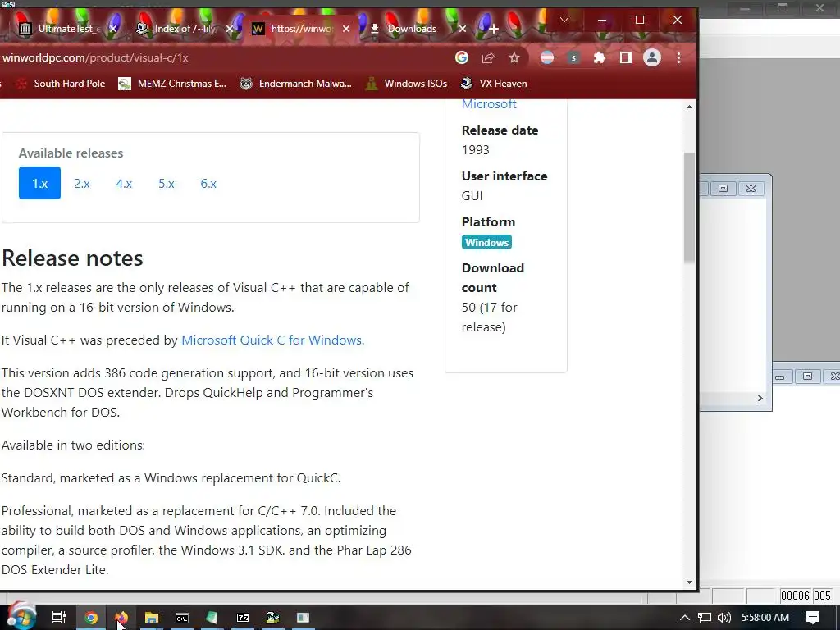Viewport: 840px width, 630px height.
Task: Open 7-Zip from the taskbar
Action: [x=243, y=618]
